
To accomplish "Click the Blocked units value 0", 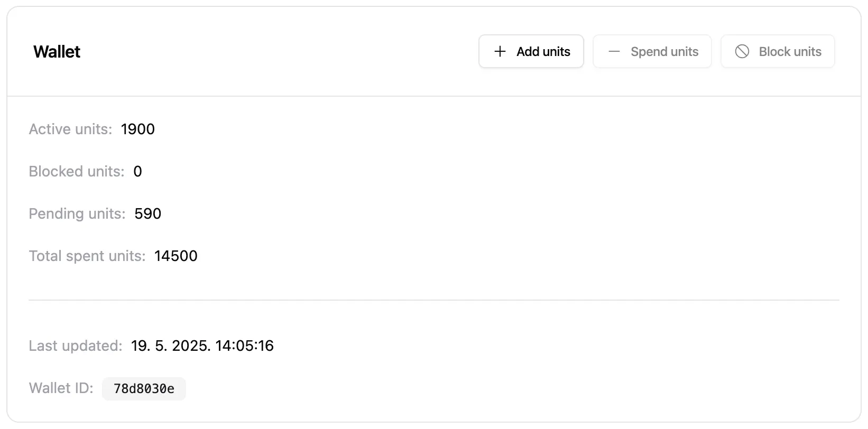I will [137, 172].
